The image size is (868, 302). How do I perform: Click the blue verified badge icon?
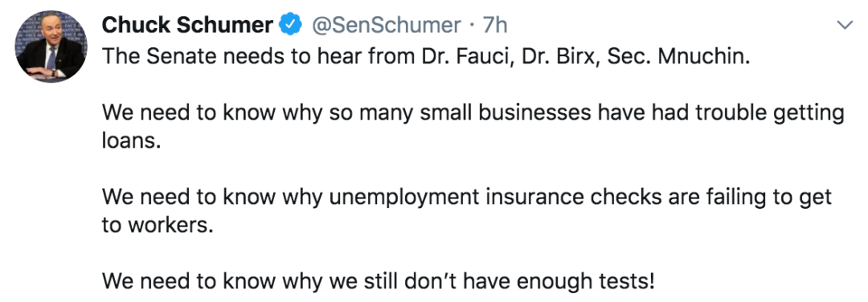coord(291,25)
